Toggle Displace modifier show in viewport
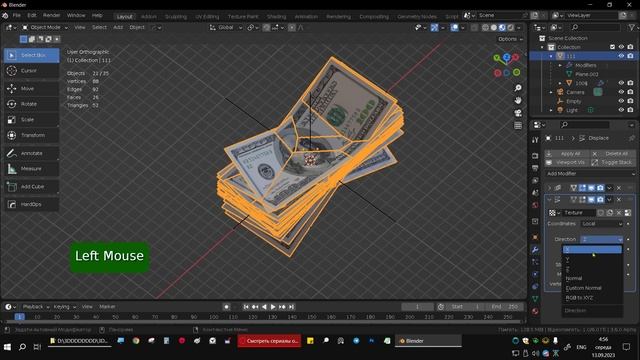The width and height of the screenshot is (640, 360). [x=591, y=200]
